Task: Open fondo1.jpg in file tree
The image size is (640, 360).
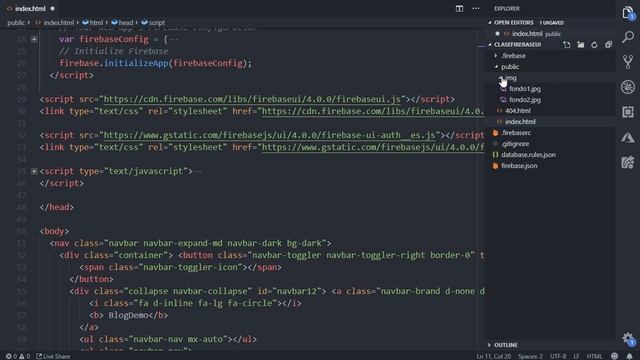Action: pyautogui.click(x=525, y=89)
